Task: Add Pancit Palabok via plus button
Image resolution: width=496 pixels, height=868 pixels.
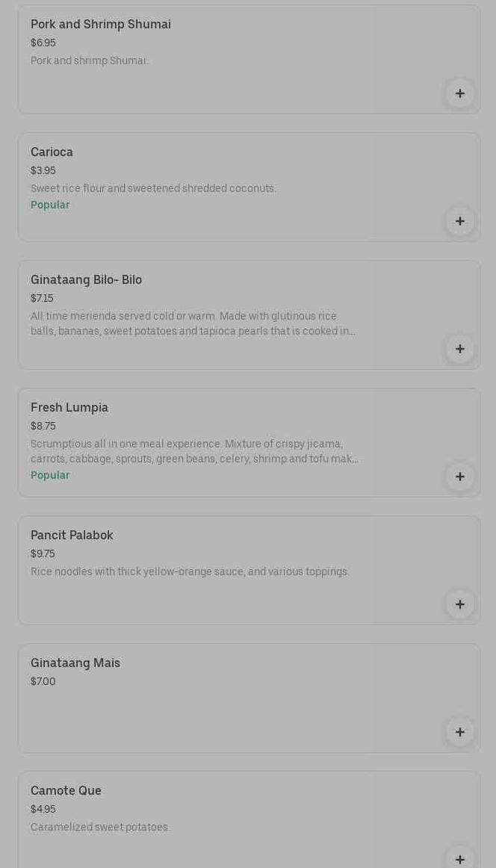Action: click(459, 604)
